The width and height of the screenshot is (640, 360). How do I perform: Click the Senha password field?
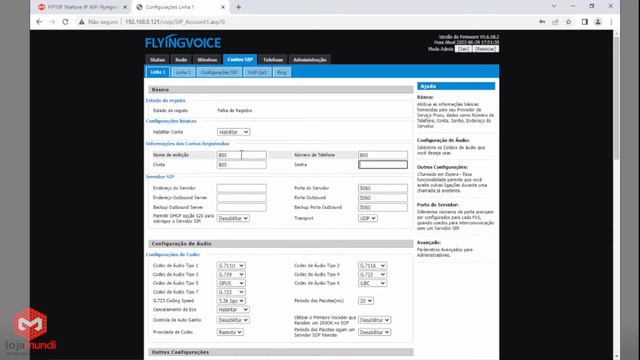(x=382, y=164)
